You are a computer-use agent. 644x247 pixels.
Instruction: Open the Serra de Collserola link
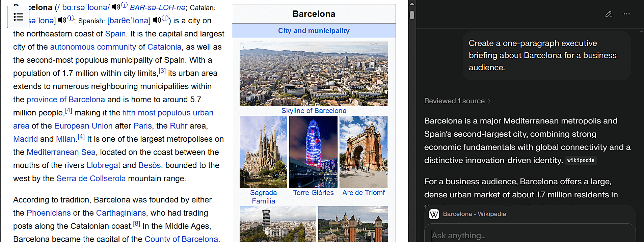91,179
